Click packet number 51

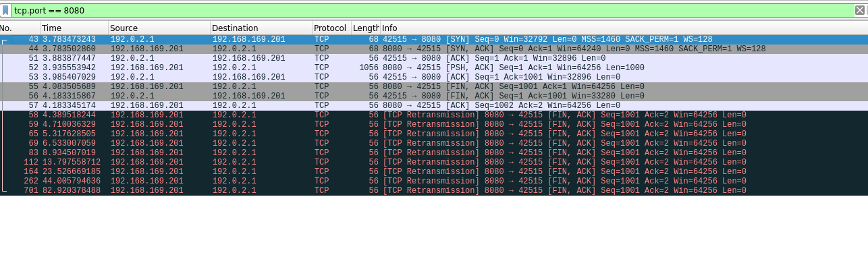(33, 58)
